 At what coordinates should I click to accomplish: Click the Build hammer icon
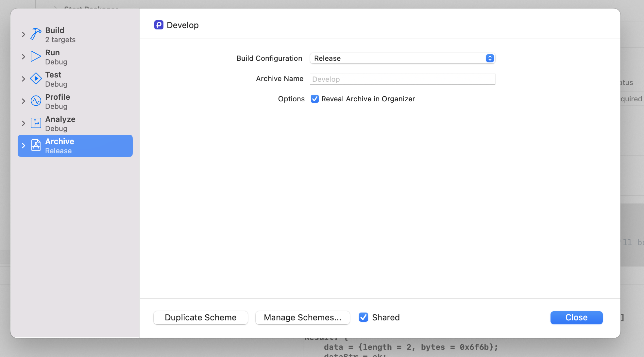pos(36,34)
